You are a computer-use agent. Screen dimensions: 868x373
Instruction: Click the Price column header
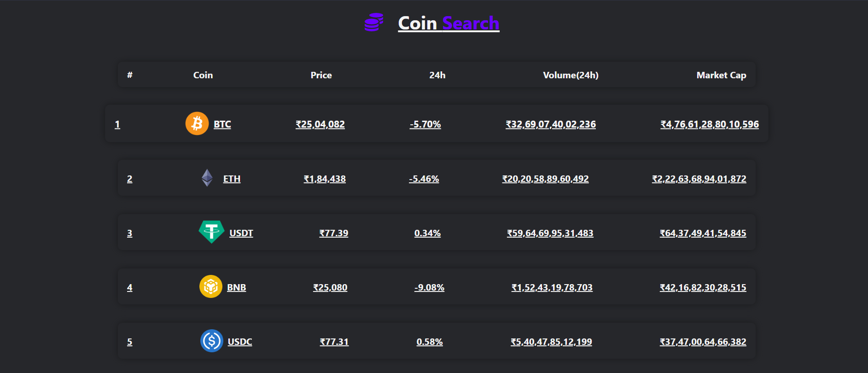321,75
